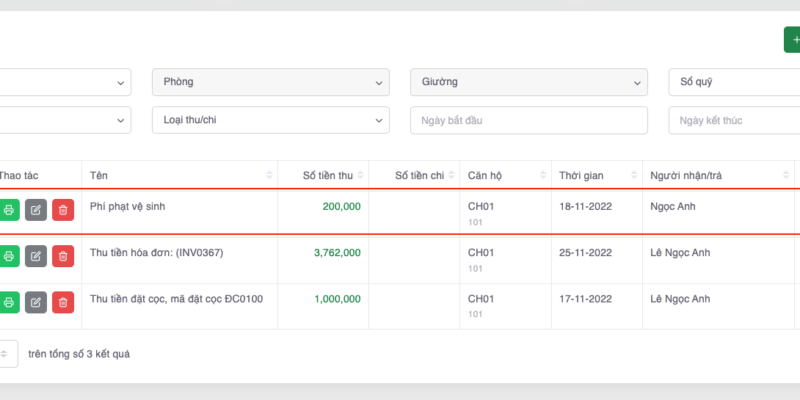Open the Sổ quỹ dropdown
Screen dimensions: 800x400
[733, 82]
